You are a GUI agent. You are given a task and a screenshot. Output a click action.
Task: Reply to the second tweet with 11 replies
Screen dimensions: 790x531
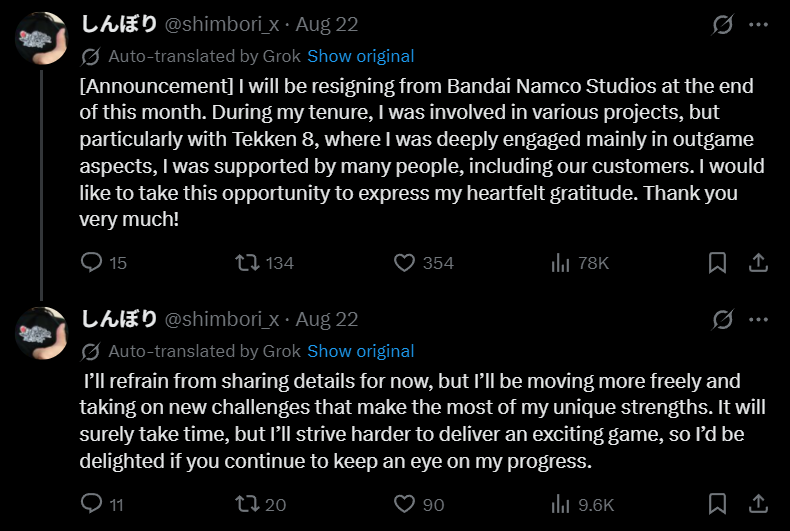(x=92, y=504)
